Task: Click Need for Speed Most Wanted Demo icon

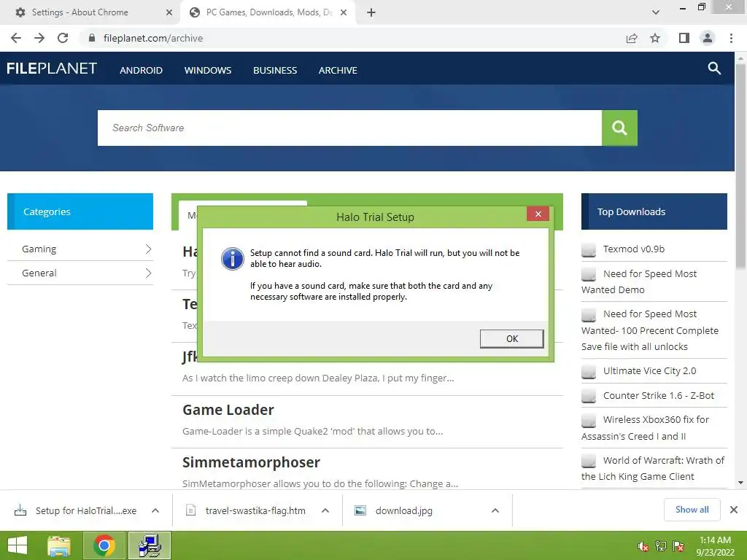Action: click(x=589, y=274)
